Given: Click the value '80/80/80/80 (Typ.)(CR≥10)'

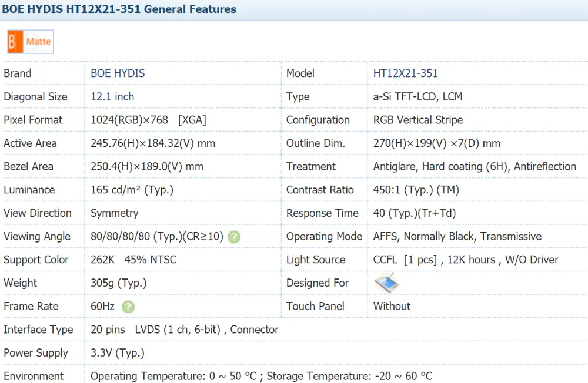Looking at the screenshot, I should pyautogui.click(x=157, y=237).
